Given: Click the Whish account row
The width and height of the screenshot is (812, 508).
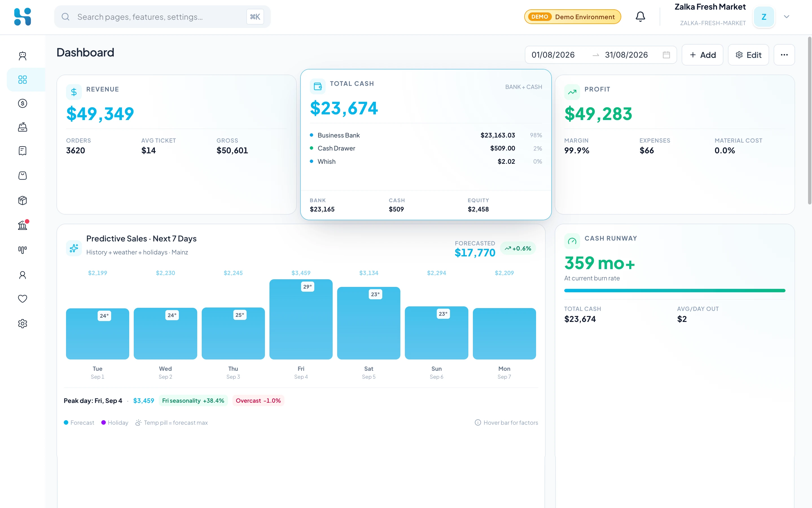Looking at the screenshot, I should (426, 162).
